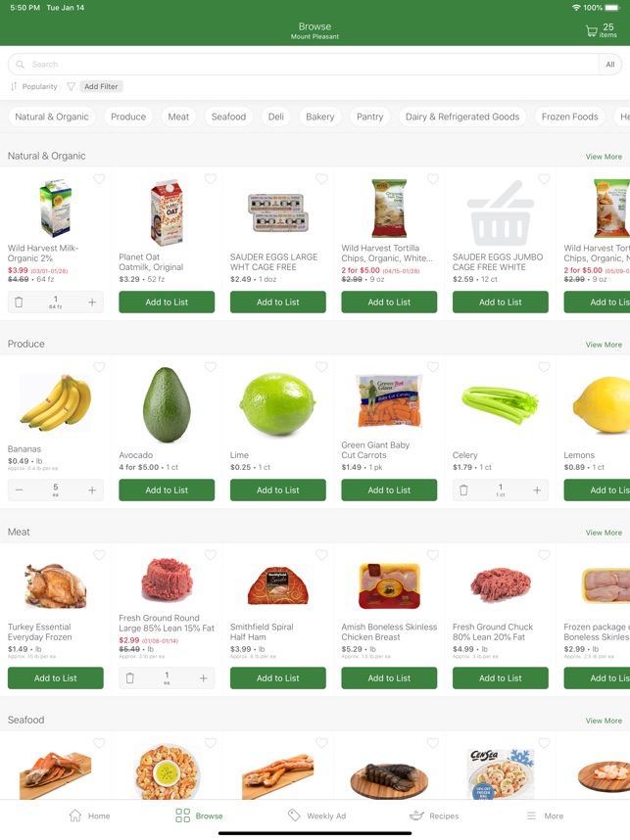Viewport: 630px width, 840px height.
Task: Open the More menu icon
Action: (x=531, y=816)
